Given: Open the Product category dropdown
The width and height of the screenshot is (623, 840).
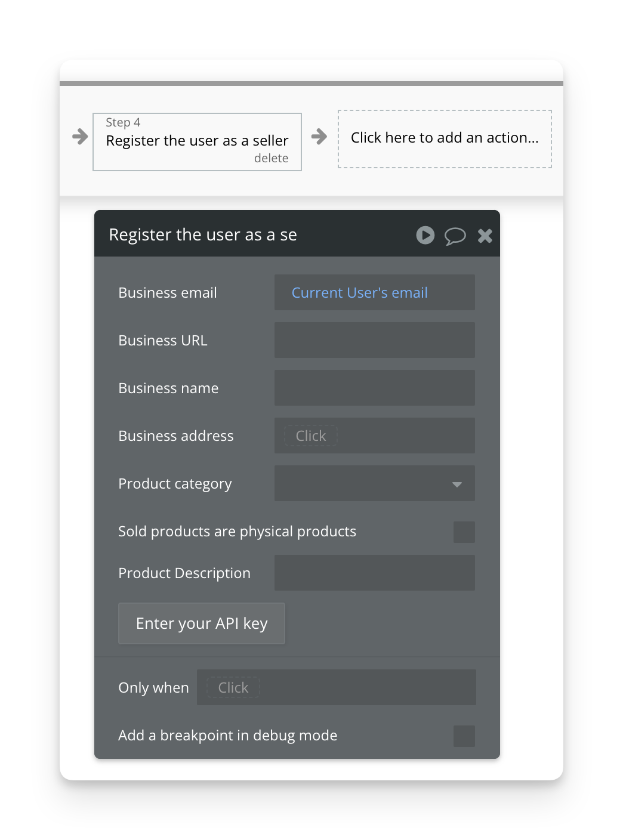Looking at the screenshot, I should click(375, 483).
